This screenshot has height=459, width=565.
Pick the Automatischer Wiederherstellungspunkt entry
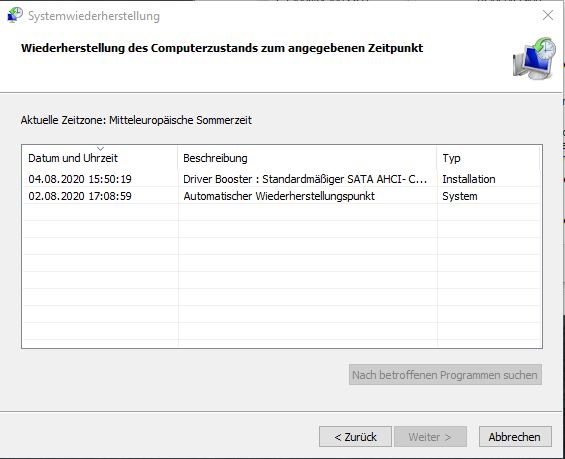[x=279, y=196]
